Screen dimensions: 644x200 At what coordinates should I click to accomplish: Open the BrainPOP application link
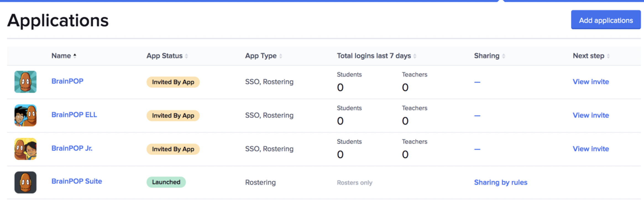(67, 81)
